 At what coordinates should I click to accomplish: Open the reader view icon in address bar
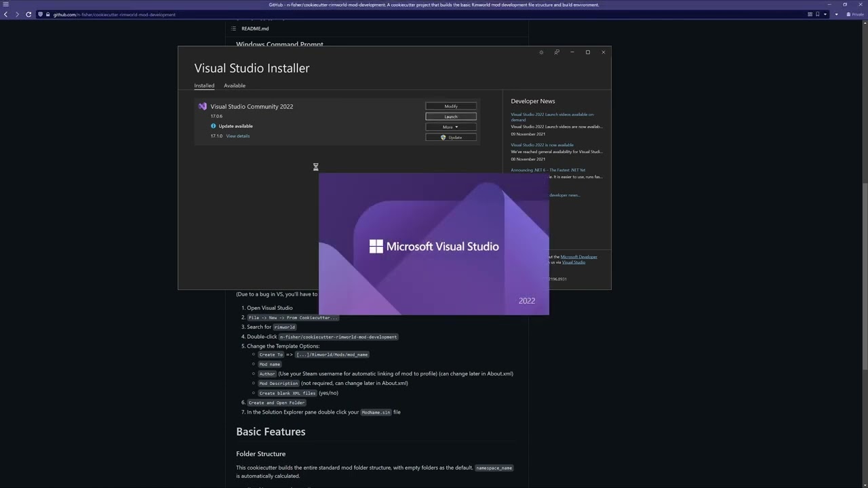pyautogui.click(x=810, y=14)
